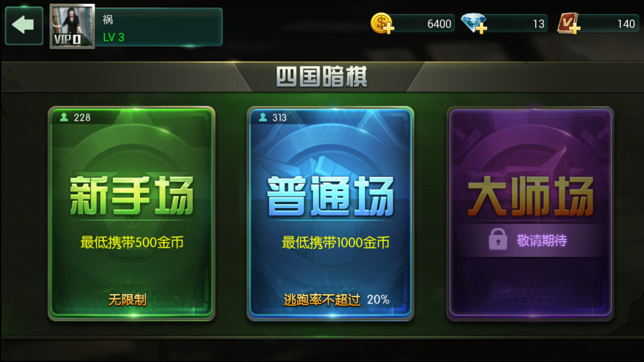
Task: Go back with the green arrow
Action: click(24, 25)
